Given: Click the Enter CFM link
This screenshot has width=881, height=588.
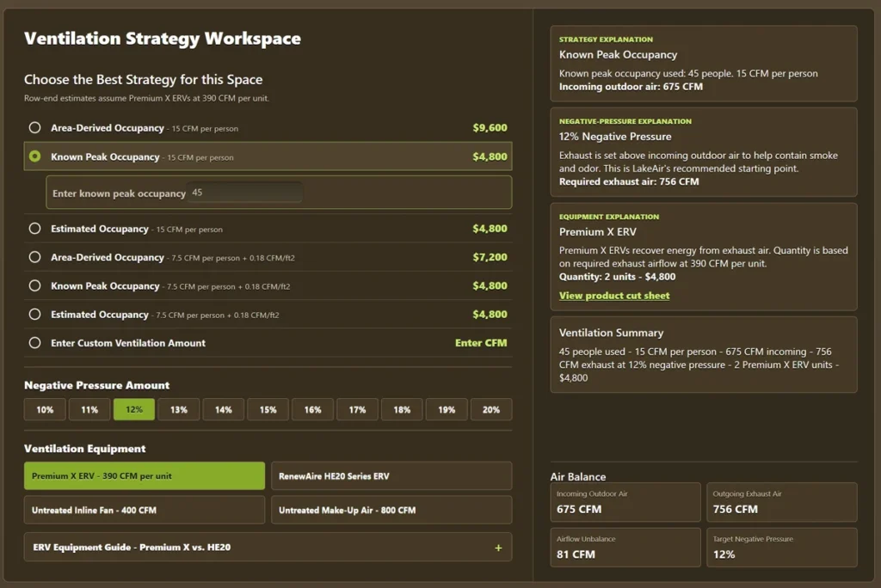Looking at the screenshot, I should (480, 343).
